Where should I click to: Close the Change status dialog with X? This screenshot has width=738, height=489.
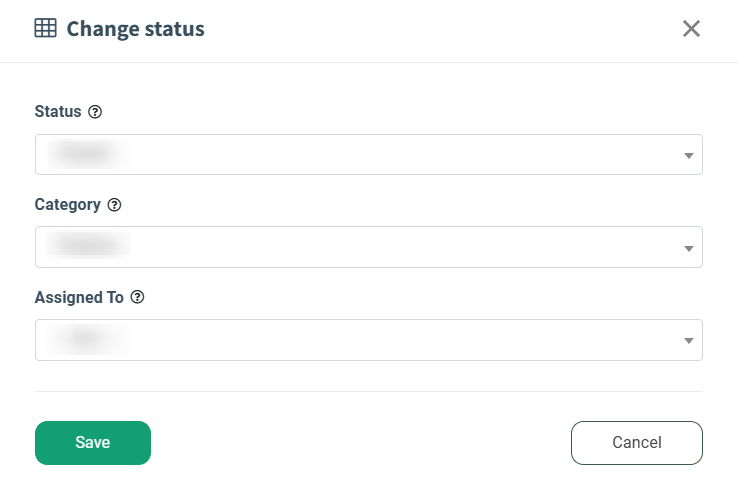coord(691,29)
